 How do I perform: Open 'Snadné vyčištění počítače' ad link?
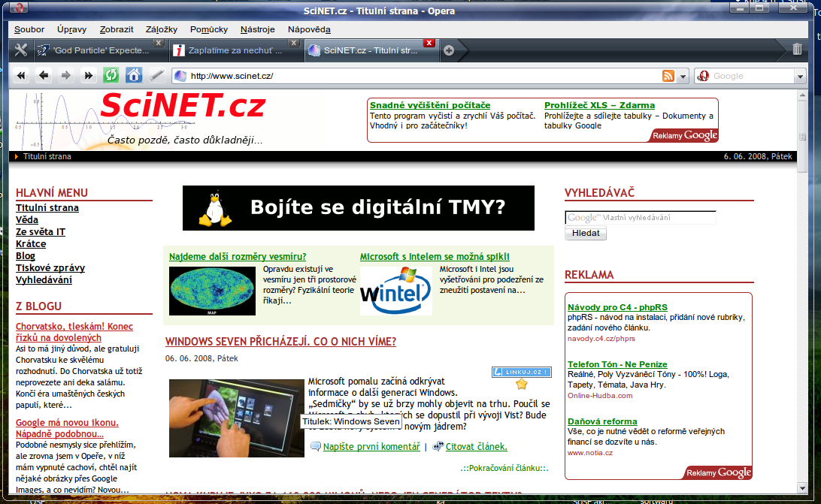430,105
